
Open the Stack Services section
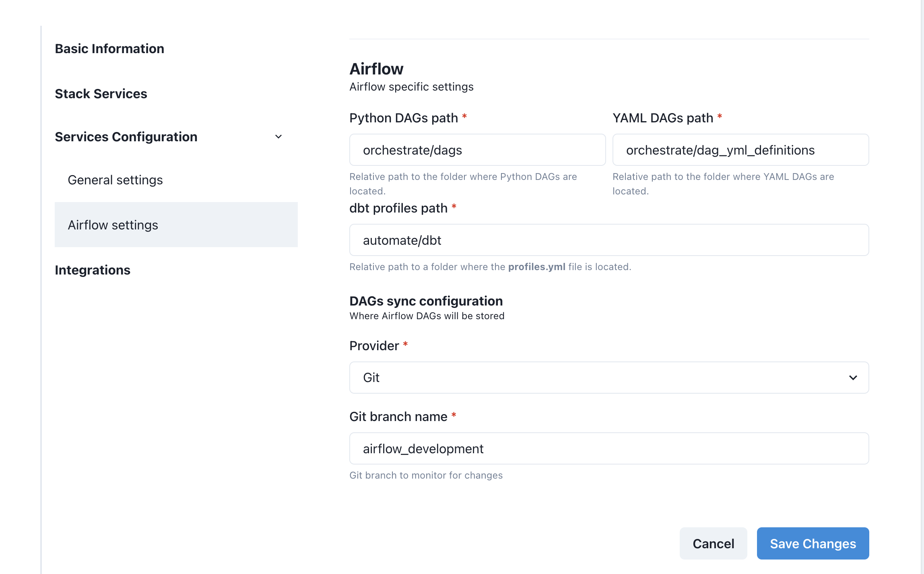click(101, 94)
